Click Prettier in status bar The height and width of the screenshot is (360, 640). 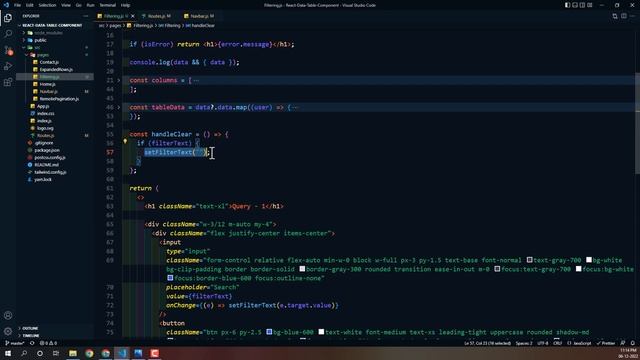[606, 343]
